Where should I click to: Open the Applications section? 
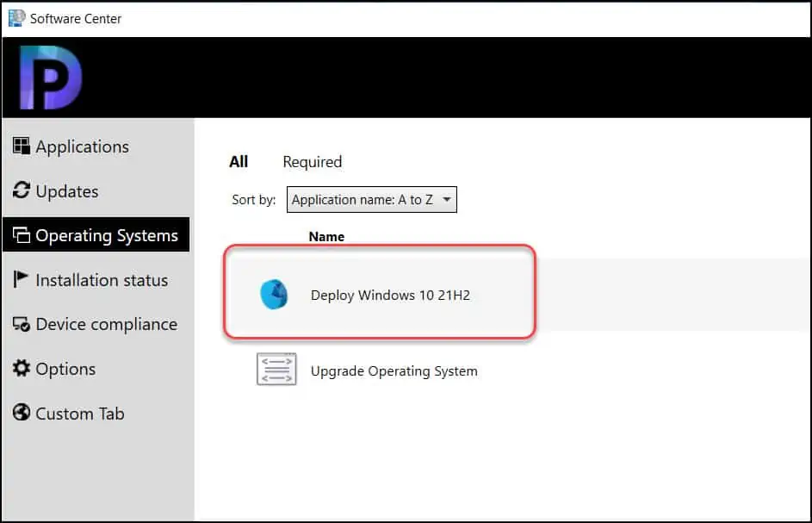(x=71, y=146)
